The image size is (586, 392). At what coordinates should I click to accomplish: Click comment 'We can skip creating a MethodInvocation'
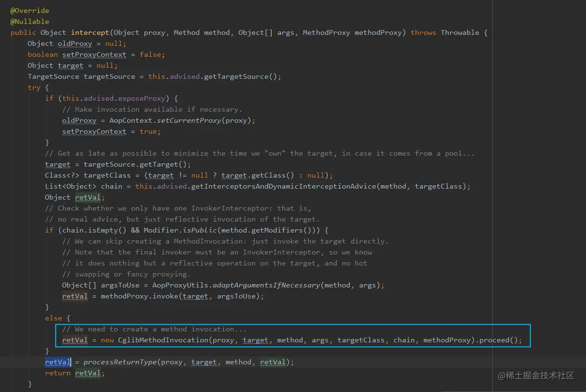(x=226, y=241)
